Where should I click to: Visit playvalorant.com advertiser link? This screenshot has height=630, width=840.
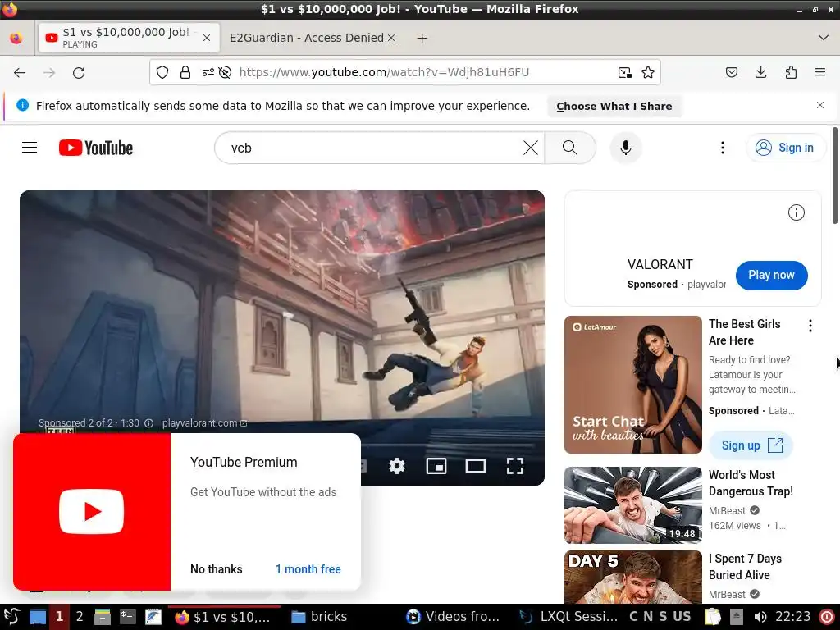click(x=204, y=423)
